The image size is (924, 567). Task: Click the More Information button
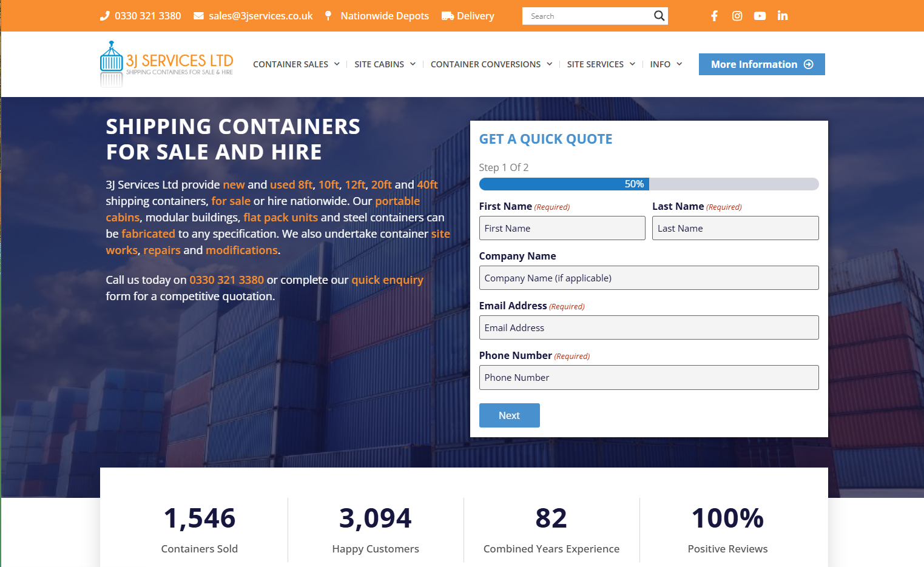coord(761,64)
